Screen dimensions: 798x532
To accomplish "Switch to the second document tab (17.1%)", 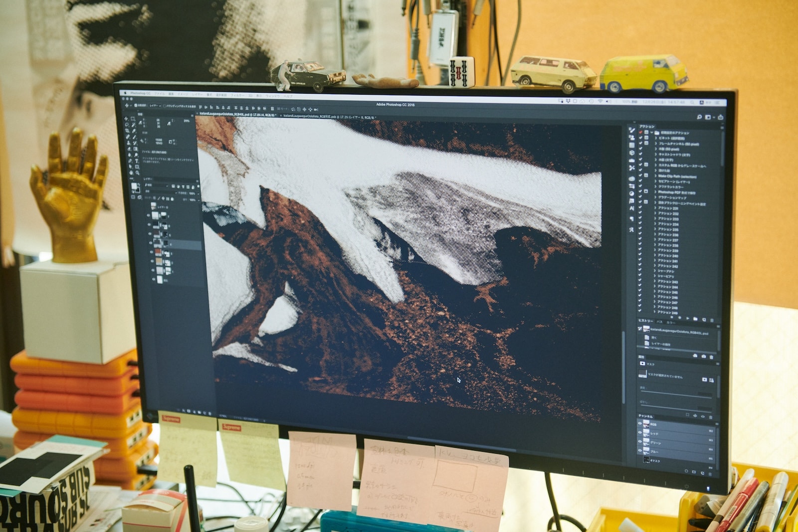I will pos(329,116).
